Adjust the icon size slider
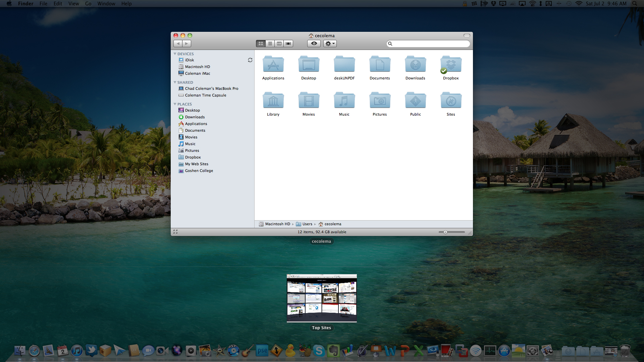 click(445, 232)
